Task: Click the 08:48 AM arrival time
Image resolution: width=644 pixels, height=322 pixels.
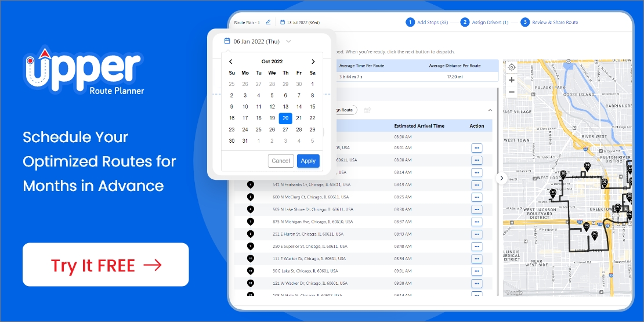Action: [x=403, y=247]
